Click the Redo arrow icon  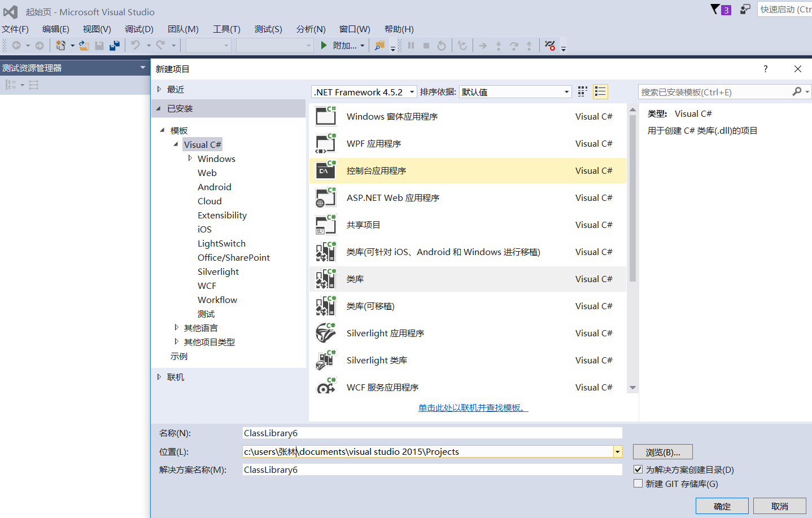[161, 45]
